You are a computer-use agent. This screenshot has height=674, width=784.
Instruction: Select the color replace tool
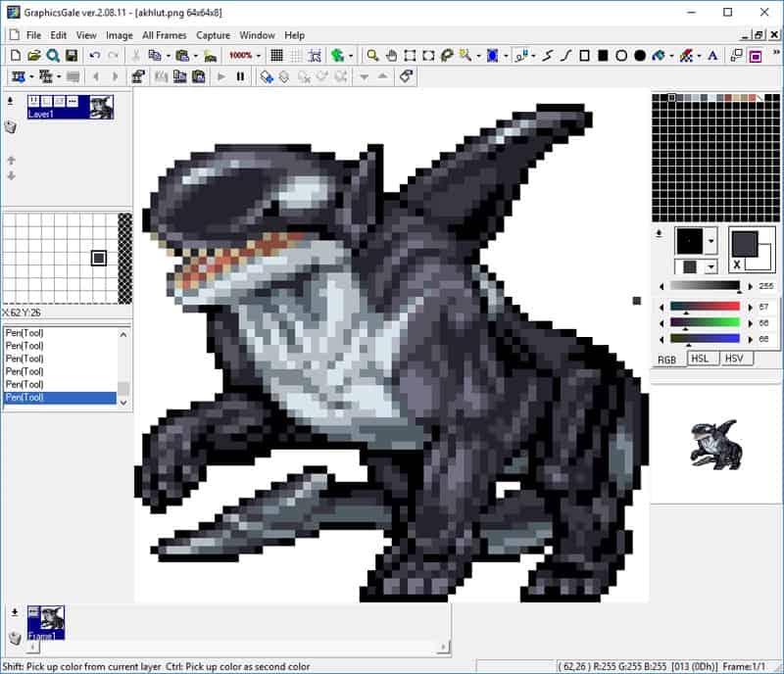click(x=686, y=56)
